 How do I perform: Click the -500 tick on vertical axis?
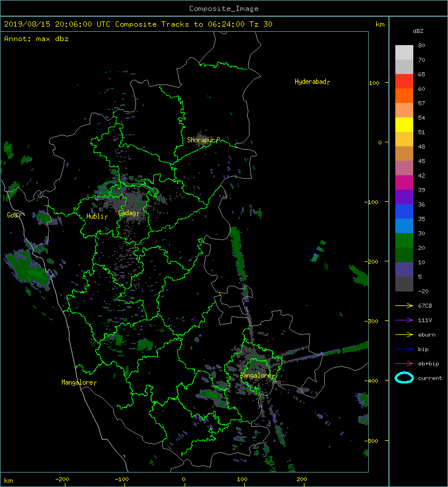click(371, 441)
